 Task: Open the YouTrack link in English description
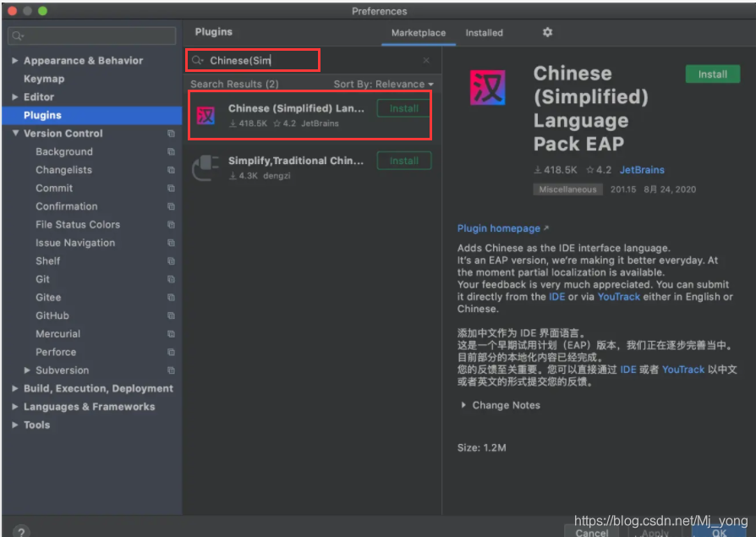(x=619, y=297)
